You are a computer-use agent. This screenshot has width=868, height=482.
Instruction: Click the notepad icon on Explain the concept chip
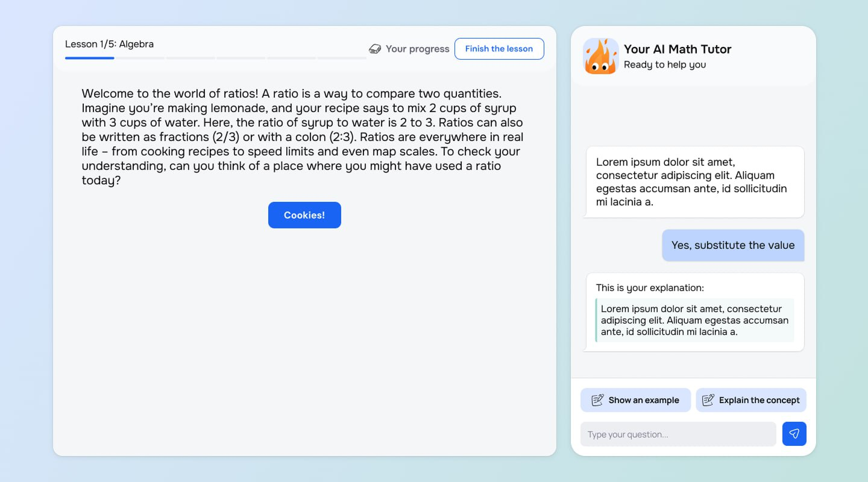708,399
